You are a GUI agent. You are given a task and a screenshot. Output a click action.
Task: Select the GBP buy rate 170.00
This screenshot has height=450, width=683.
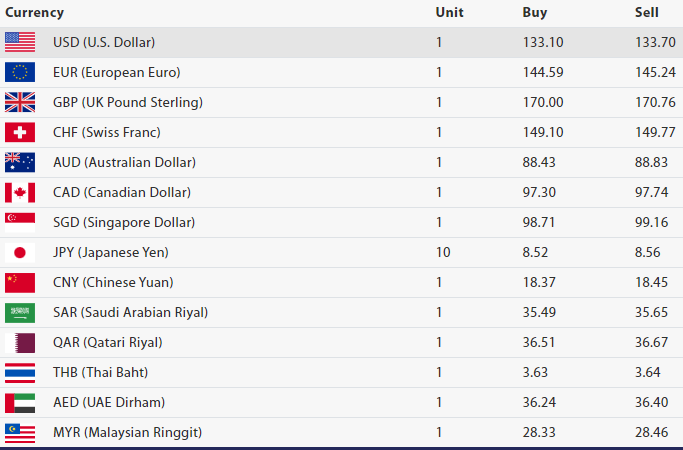[x=543, y=102]
